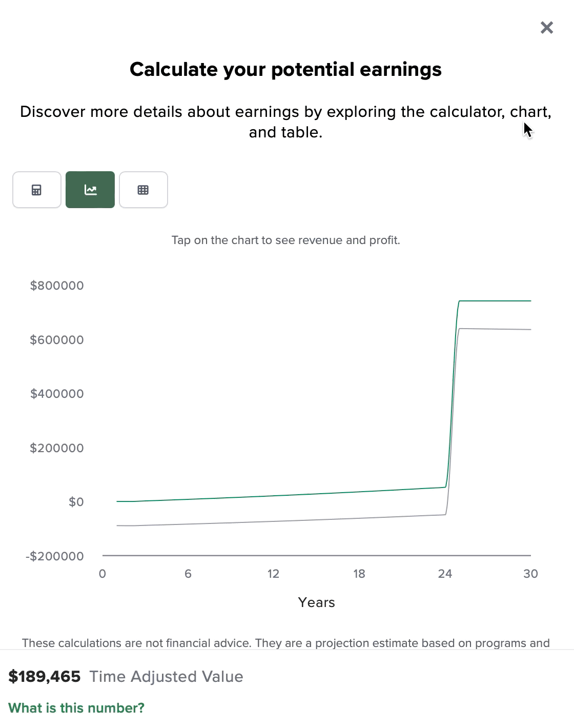
Task: Close the earnings calculator dialog
Action: point(547,28)
